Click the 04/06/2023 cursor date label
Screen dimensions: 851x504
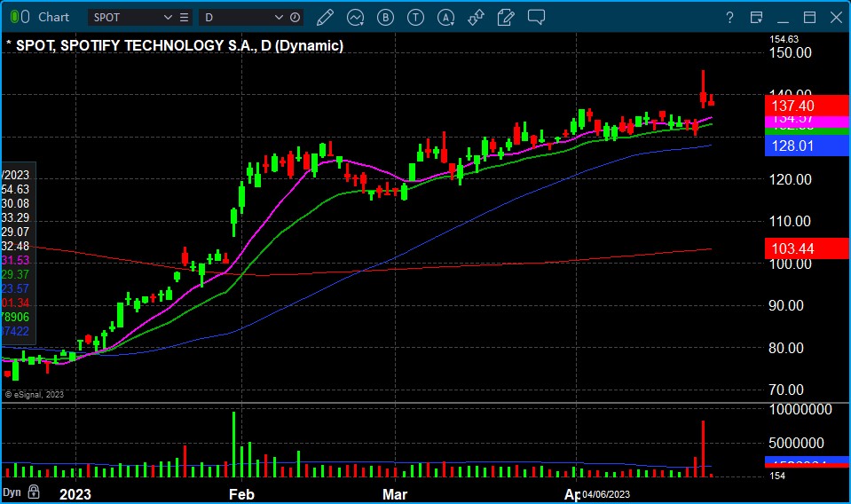coord(606,494)
